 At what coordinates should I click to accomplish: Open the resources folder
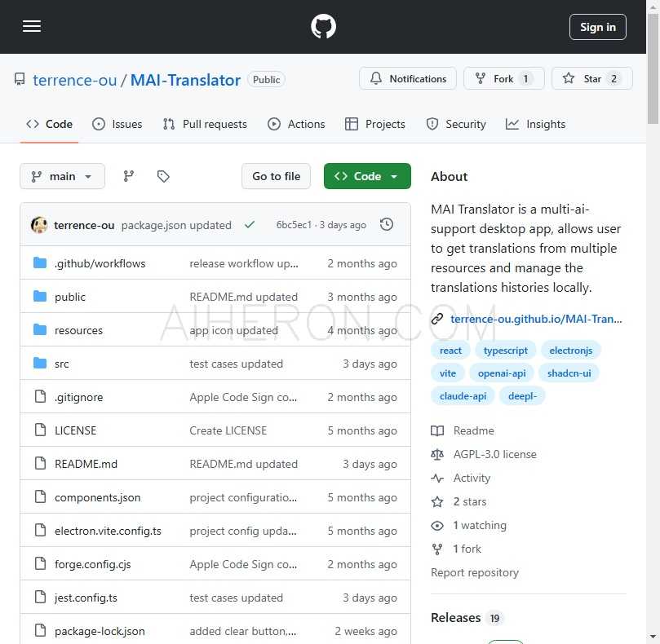(x=78, y=331)
